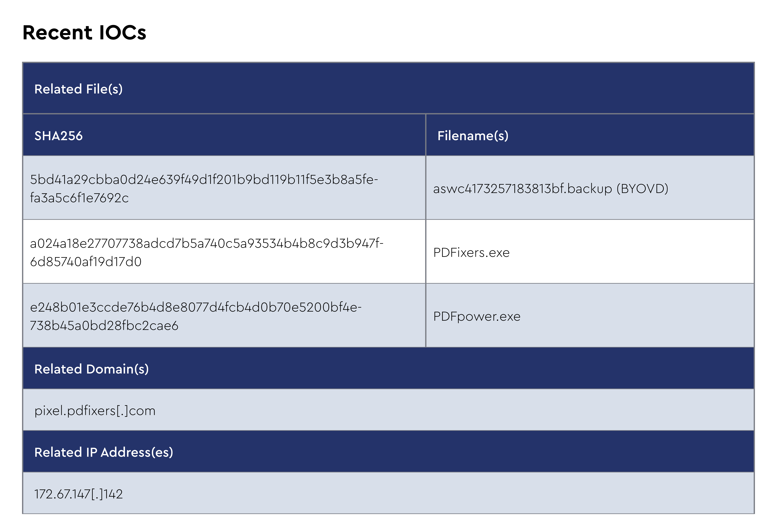This screenshot has width=777, height=532.
Task: Click the hash fragment 6d85740af19d17d0
Action: [86, 262]
